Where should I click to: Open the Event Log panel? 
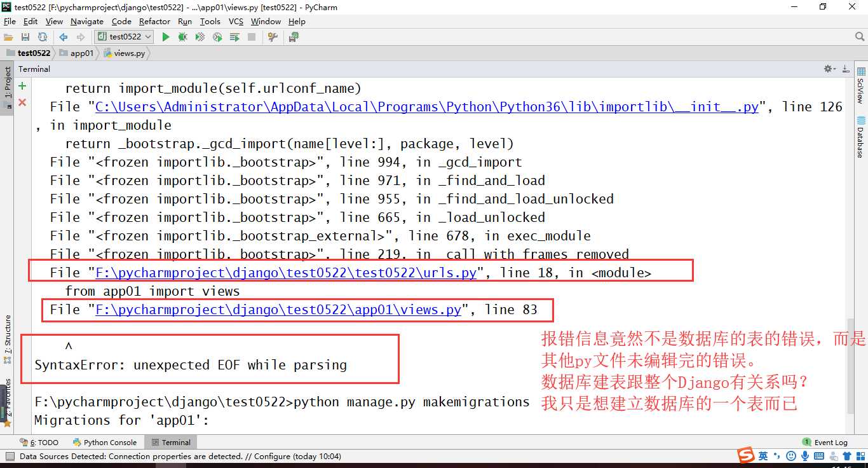pyautogui.click(x=825, y=443)
